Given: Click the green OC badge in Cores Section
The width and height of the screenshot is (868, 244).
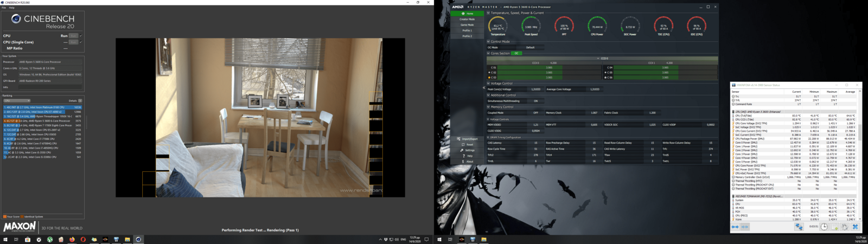Looking at the screenshot, I should (x=516, y=53).
